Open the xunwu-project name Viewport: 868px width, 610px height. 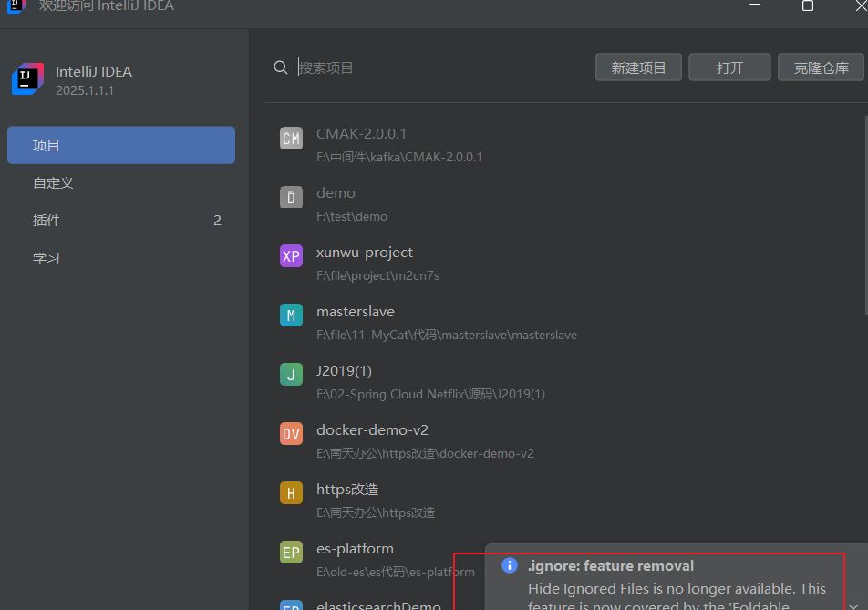[365, 253]
